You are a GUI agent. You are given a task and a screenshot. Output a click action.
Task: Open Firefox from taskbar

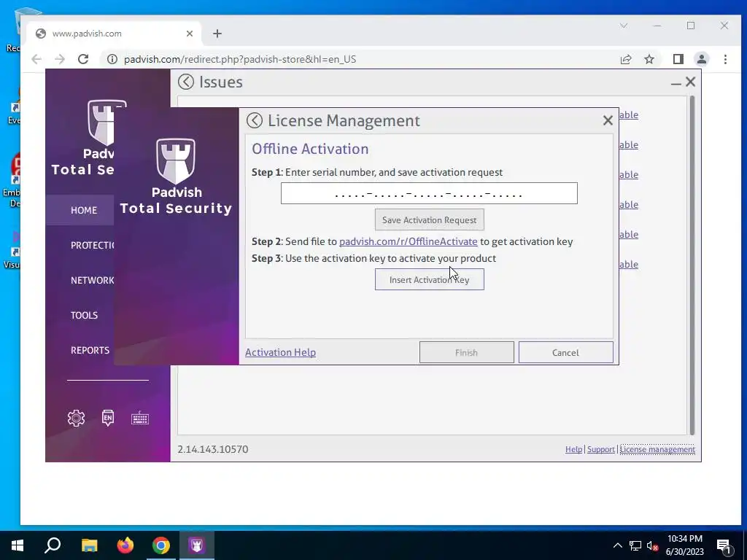coord(125,545)
